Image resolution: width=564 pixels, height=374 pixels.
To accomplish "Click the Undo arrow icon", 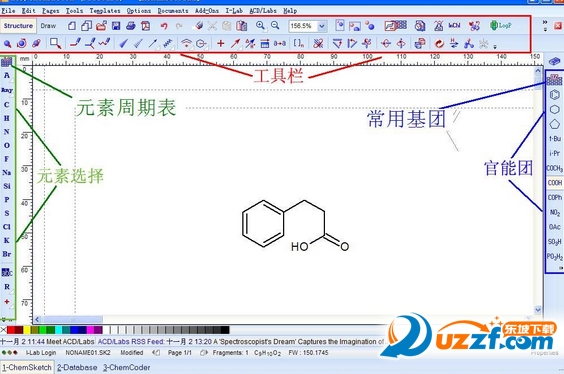I will tap(164, 26).
